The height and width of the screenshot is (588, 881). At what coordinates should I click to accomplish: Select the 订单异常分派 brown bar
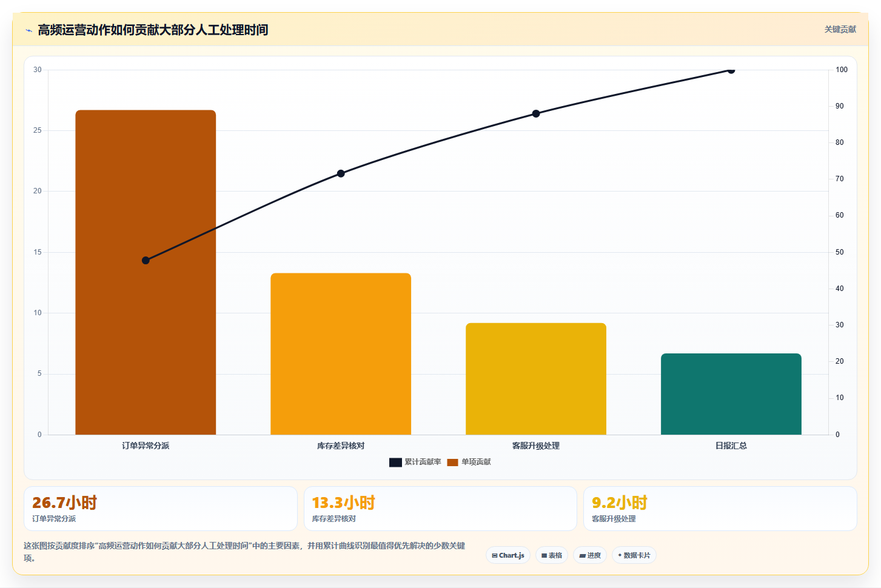click(x=146, y=272)
